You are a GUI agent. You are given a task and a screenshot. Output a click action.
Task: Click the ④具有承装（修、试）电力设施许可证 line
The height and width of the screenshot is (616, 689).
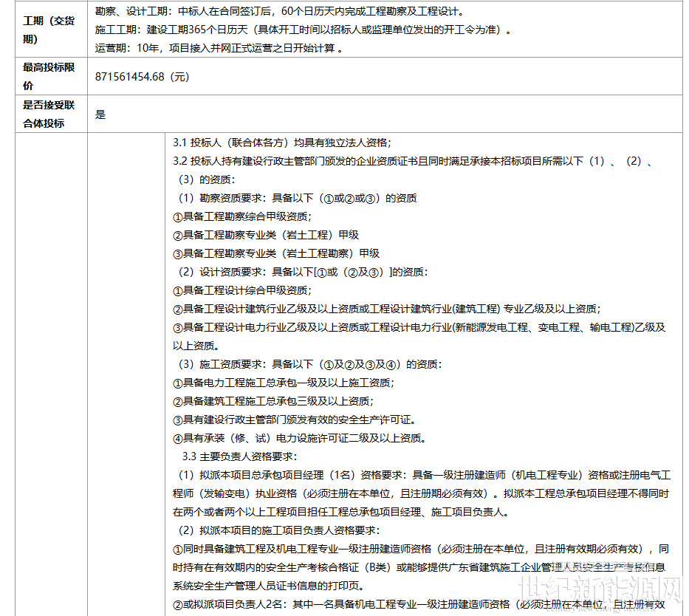[x=299, y=438]
